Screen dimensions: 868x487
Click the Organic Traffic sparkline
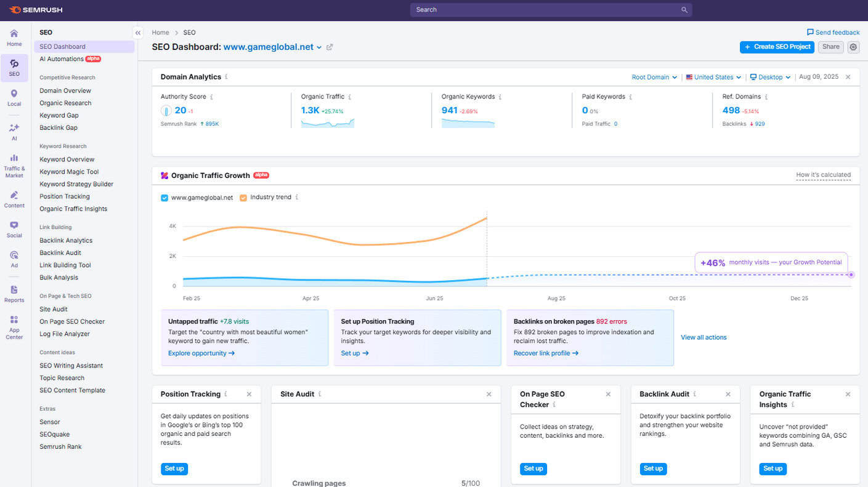click(328, 123)
